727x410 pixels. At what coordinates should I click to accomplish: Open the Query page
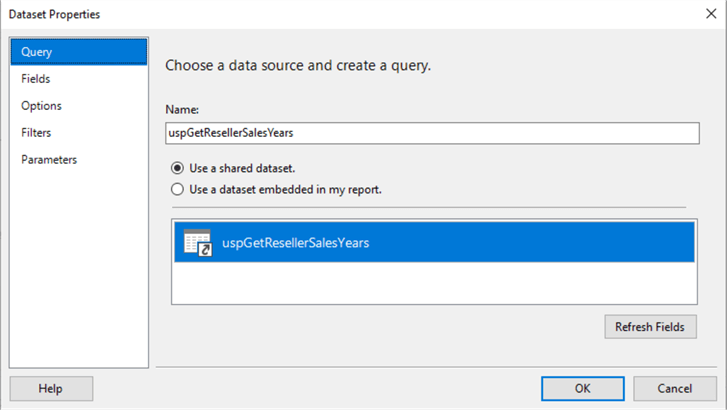79,52
